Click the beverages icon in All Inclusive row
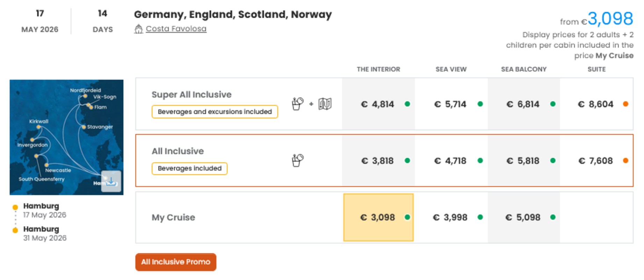 coord(297,161)
